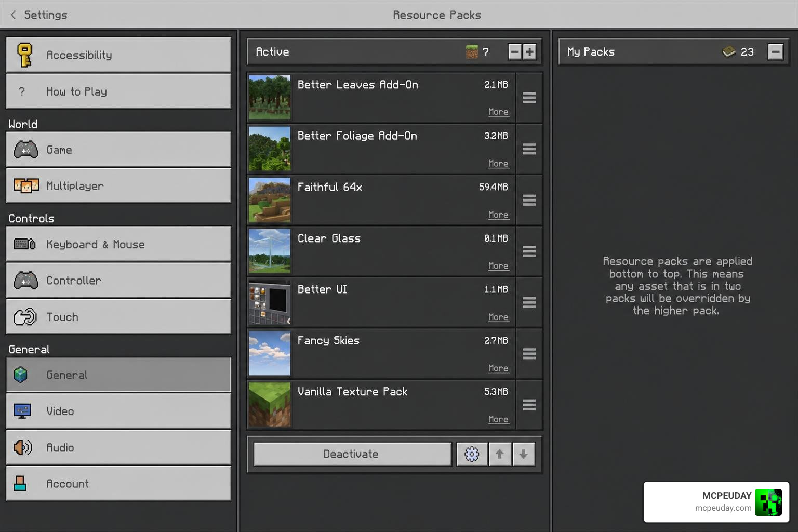Show More info for Better UI
This screenshot has width=798, height=532.
(x=498, y=317)
